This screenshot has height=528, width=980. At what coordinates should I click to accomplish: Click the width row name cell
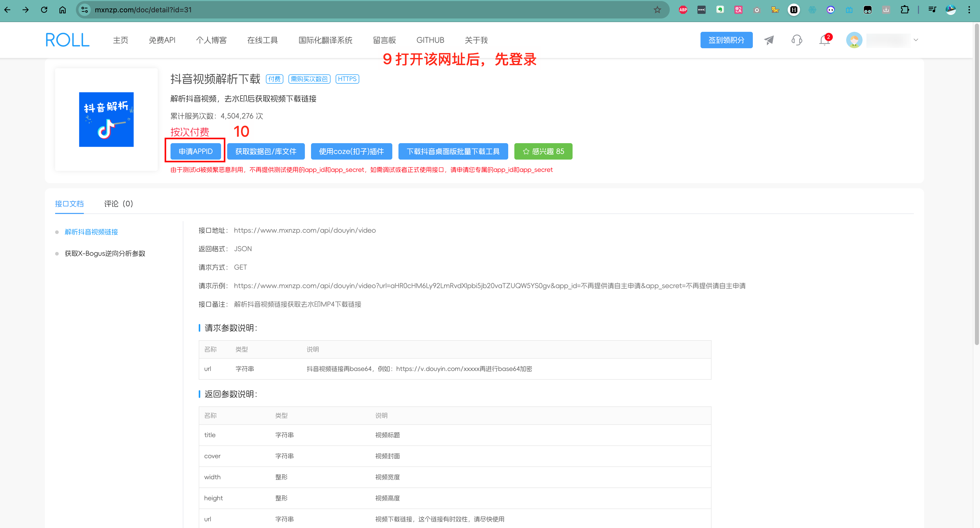tap(212, 477)
